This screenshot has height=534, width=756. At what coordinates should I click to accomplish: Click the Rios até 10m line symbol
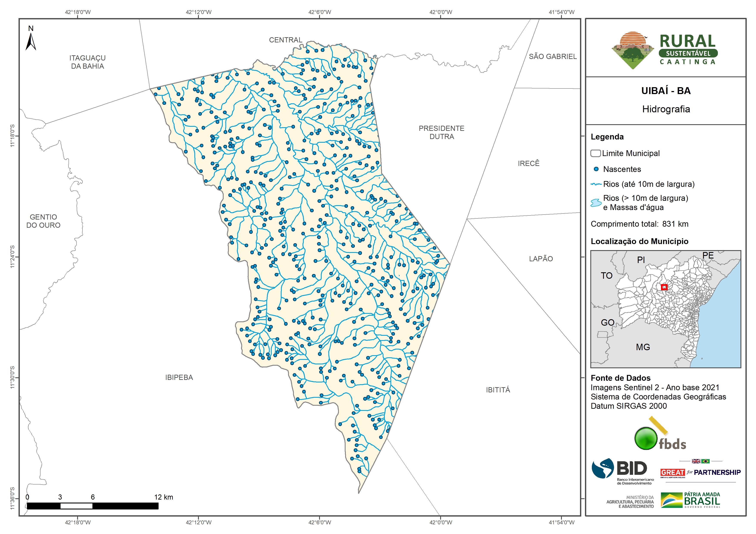(x=596, y=184)
